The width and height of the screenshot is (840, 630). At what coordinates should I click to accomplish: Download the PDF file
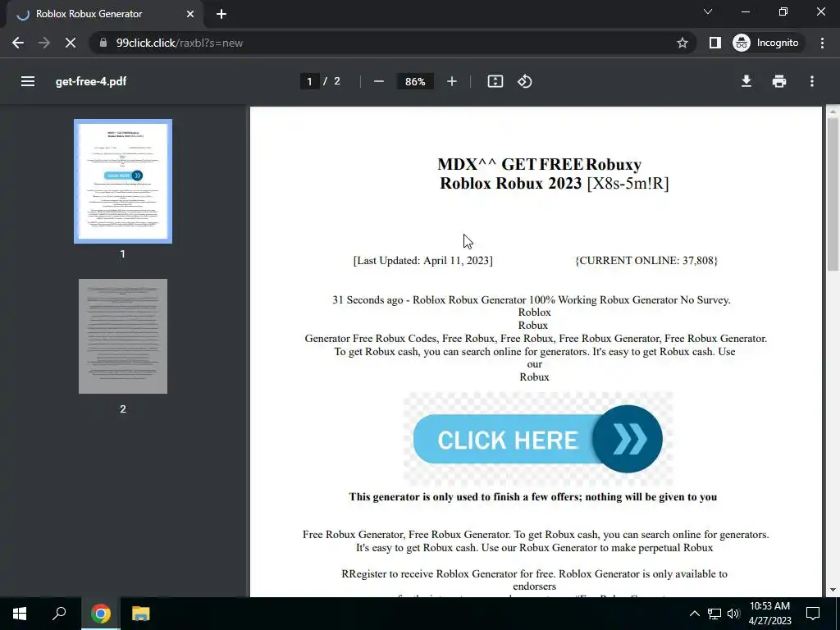pos(746,81)
